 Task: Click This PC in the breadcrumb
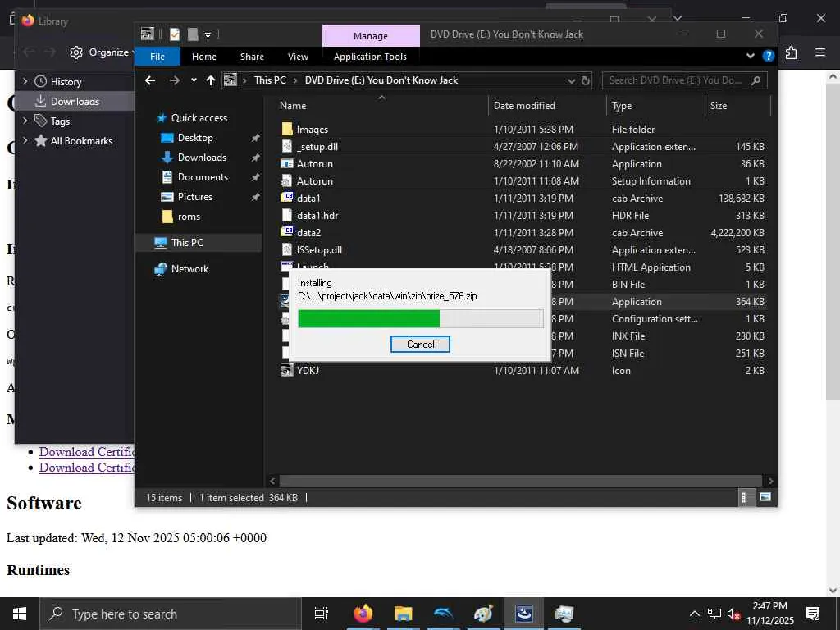click(270, 80)
